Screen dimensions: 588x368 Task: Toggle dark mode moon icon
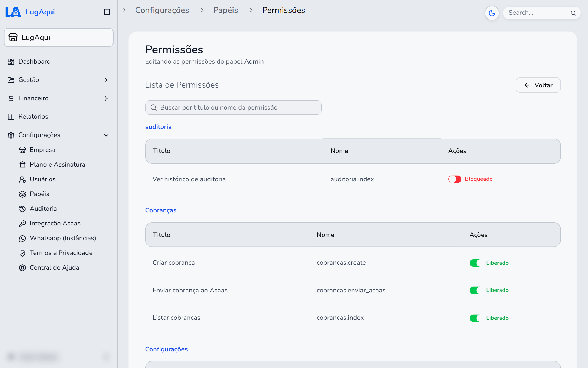492,13
